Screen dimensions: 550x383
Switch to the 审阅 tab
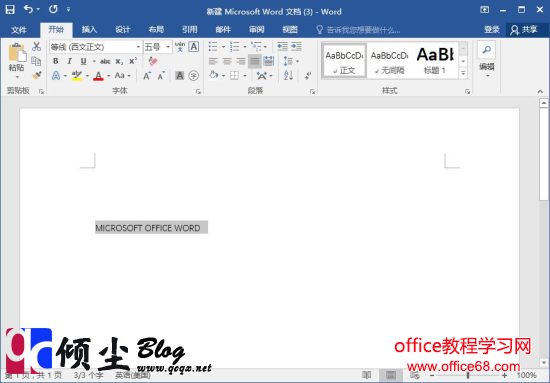(256, 30)
